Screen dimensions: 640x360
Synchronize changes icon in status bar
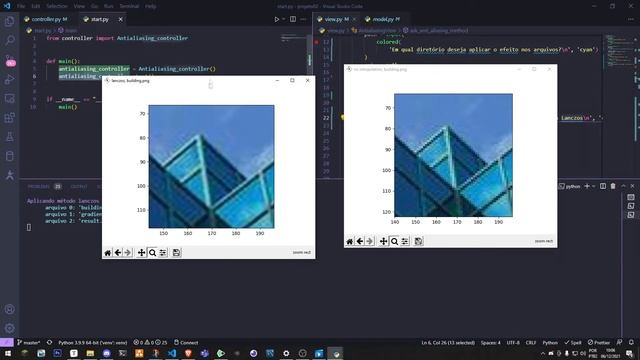tap(49, 342)
